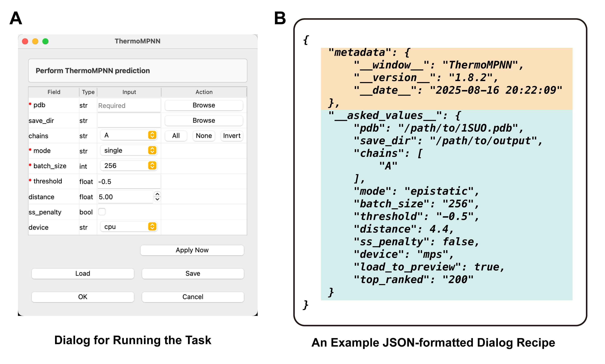Viewport: 605px width, 364px height.
Task: Click the "__date__" JSON line
Action: pos(458,91)
